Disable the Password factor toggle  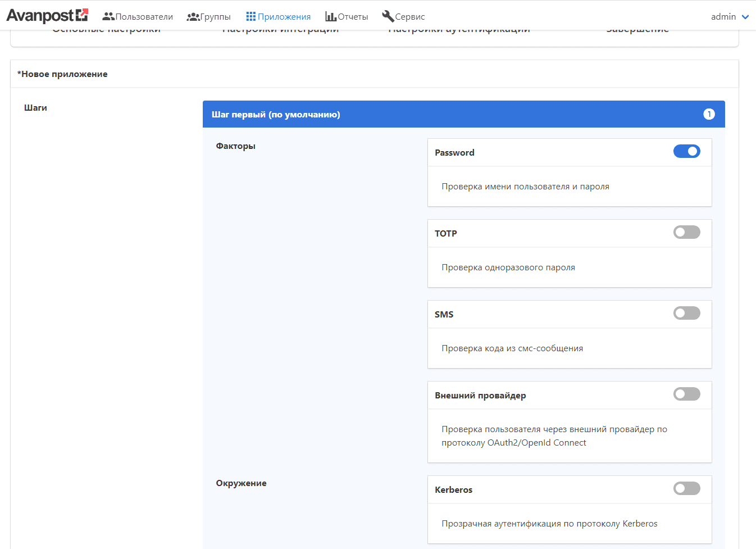(686, 151)
